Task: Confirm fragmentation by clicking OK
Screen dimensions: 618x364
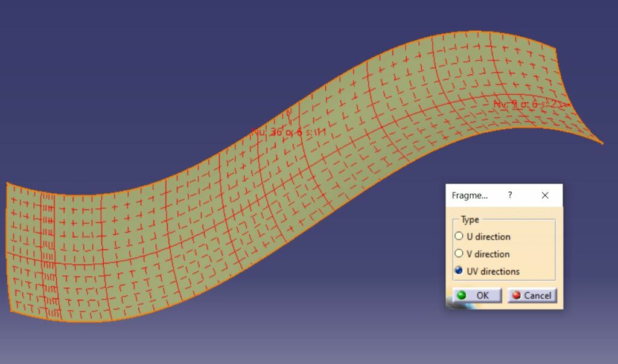Action: (x=477, y=295)
